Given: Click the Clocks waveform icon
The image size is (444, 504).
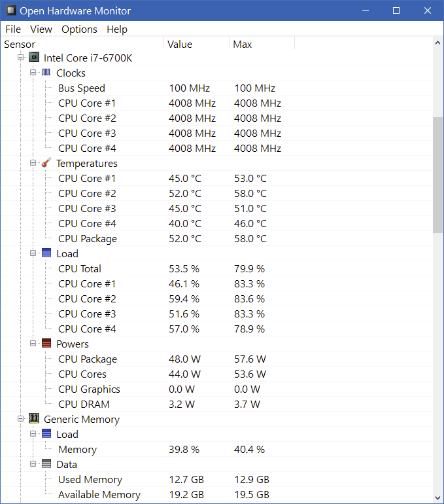Looking at the screenshot, I should coord(46,72).
